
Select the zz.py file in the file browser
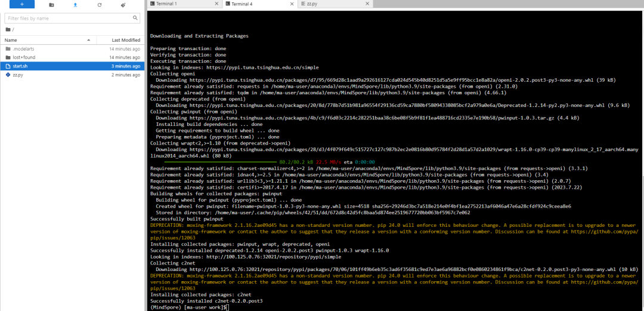coord(72,75)
